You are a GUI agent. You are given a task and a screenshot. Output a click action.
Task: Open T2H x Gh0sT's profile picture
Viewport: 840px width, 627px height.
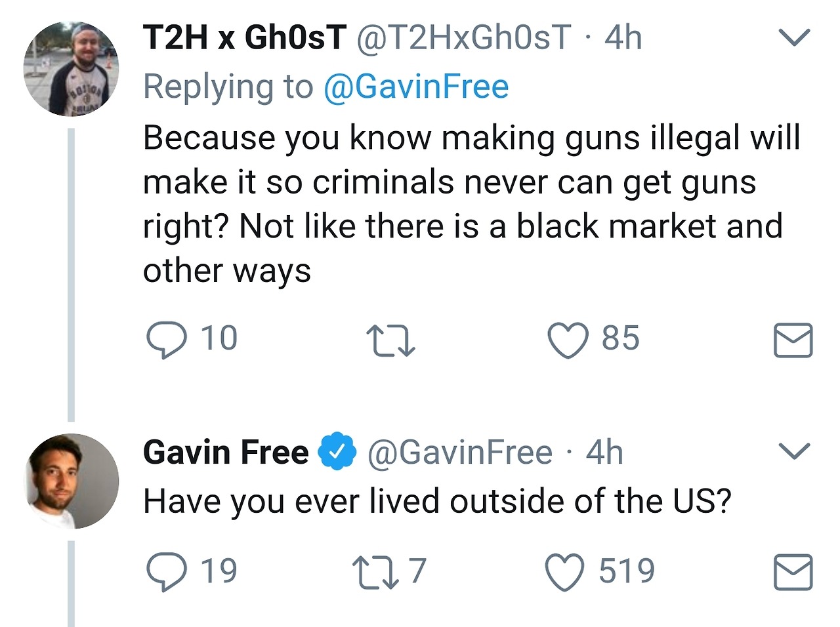click(x=71, y=69)
